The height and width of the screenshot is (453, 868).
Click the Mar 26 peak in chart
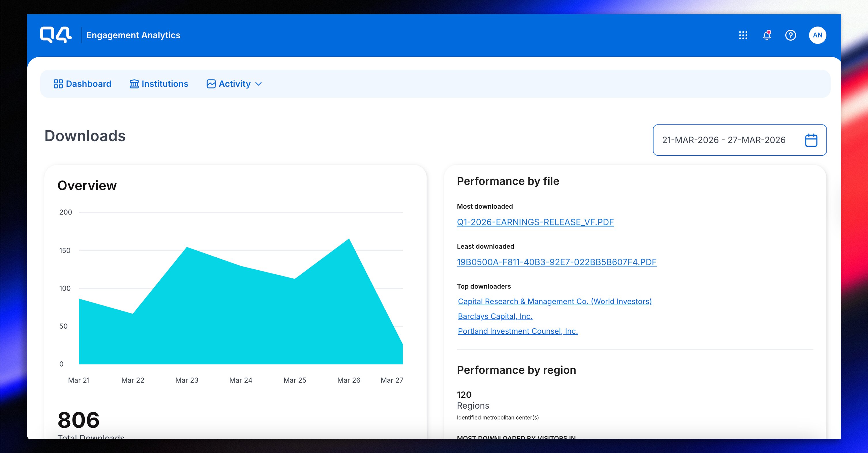(349, 240)
